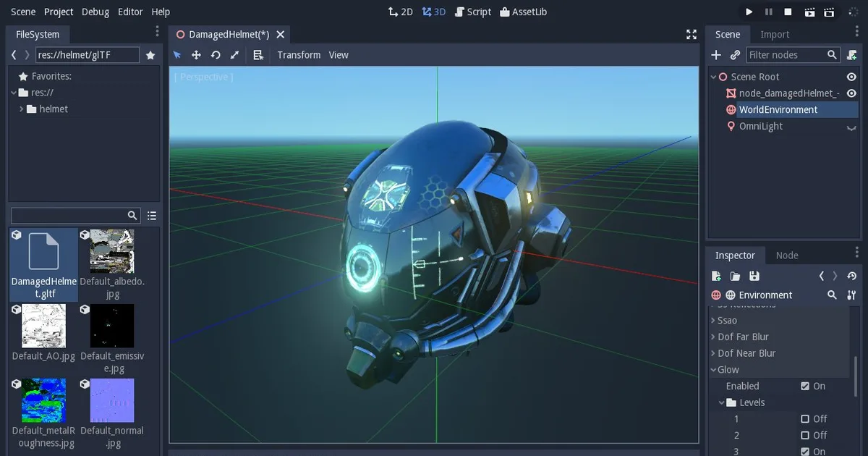Viewport: 868px width, 456px height.
Task: Open the Help menu
Action: pos(161,12)
